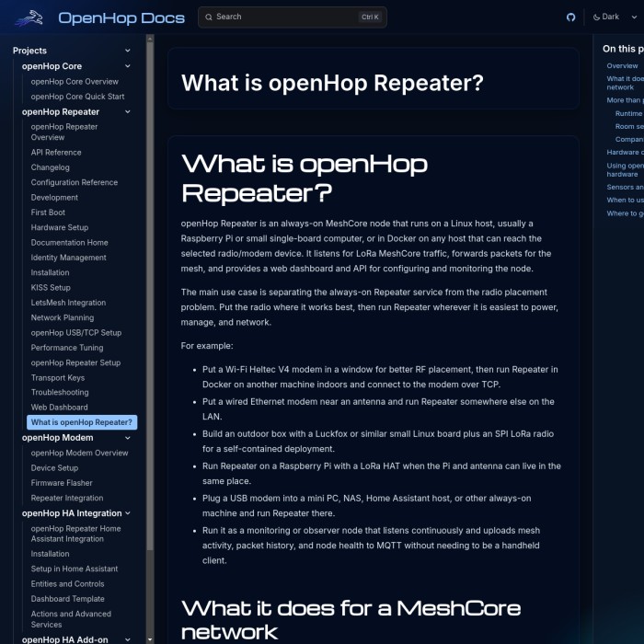The image size is (644, 644).
Task: Open Setup in Home Assistant page
Action: click(x=75, y=569)
